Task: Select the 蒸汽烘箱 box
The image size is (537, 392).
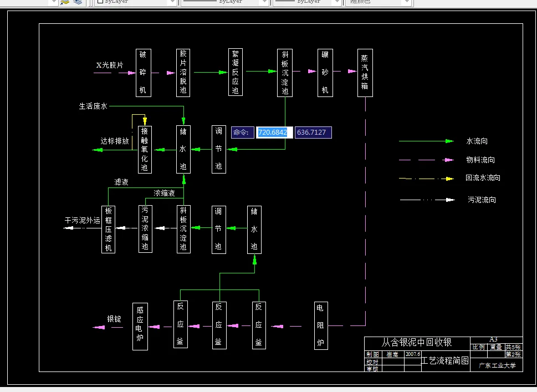Action: tap(365, 73)
